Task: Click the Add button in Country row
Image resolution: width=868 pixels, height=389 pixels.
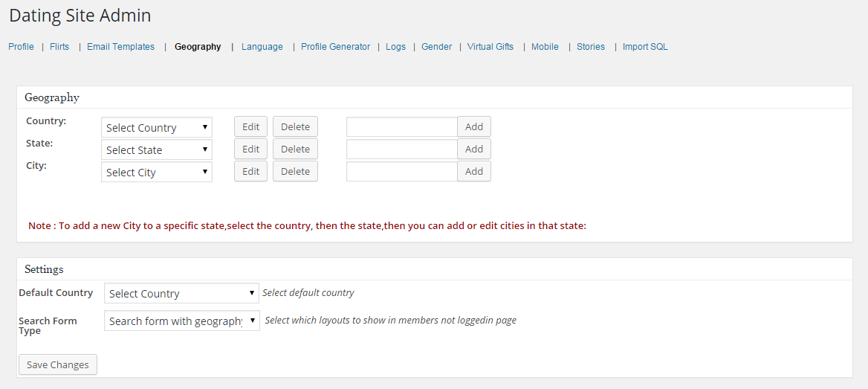Action: click(474, 126)
